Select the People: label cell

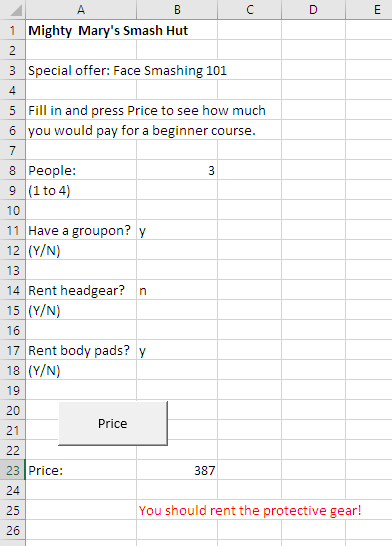coord(81,170)
